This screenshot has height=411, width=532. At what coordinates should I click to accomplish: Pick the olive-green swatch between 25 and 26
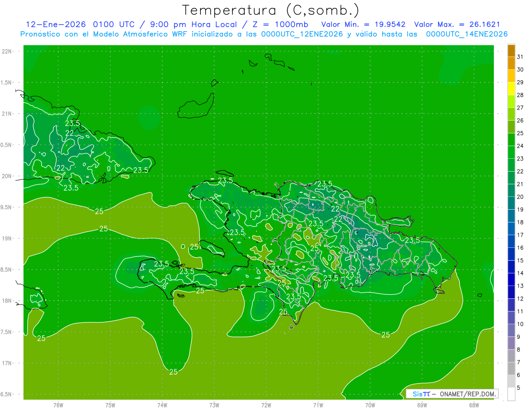click(511, 127)
